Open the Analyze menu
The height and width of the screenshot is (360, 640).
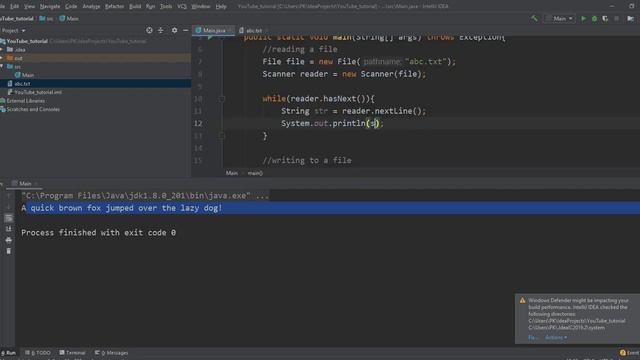click(91, 7)
